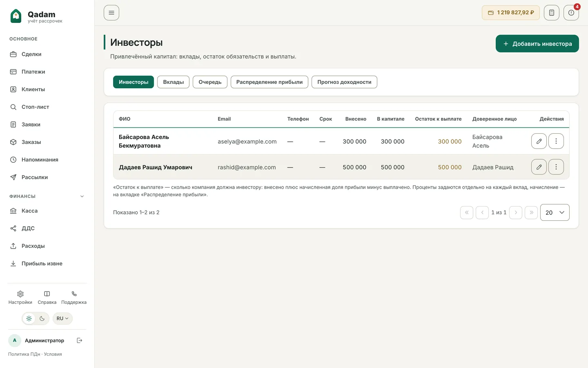Go to the first page of results
Image resolution: width=588 pixels, height=368 pixels.
pos(467,212)
